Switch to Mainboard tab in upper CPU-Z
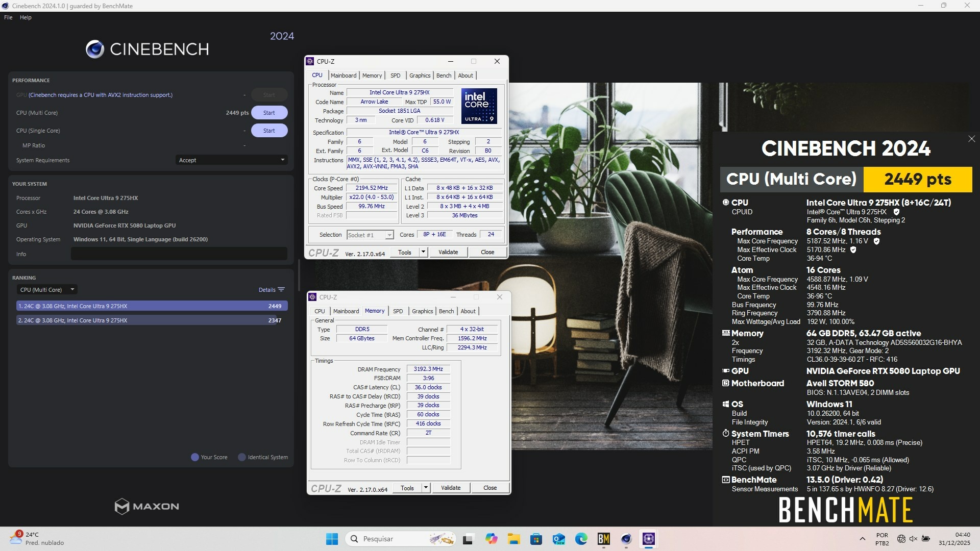 point(344,76)
